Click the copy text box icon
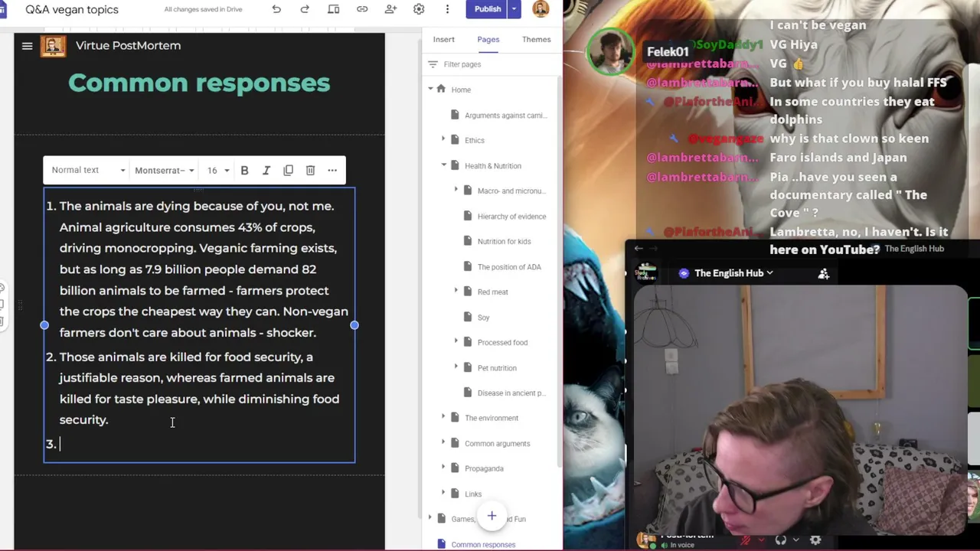 [288, 170]
